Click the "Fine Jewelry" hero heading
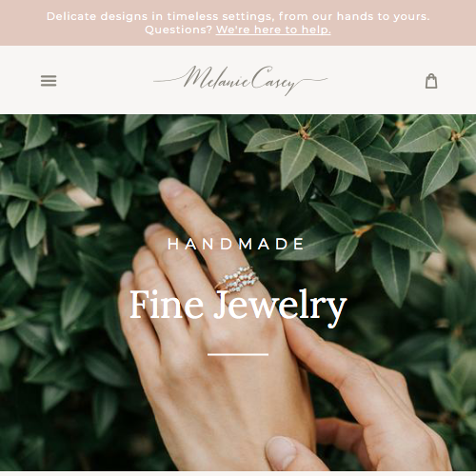 point(238,307)
